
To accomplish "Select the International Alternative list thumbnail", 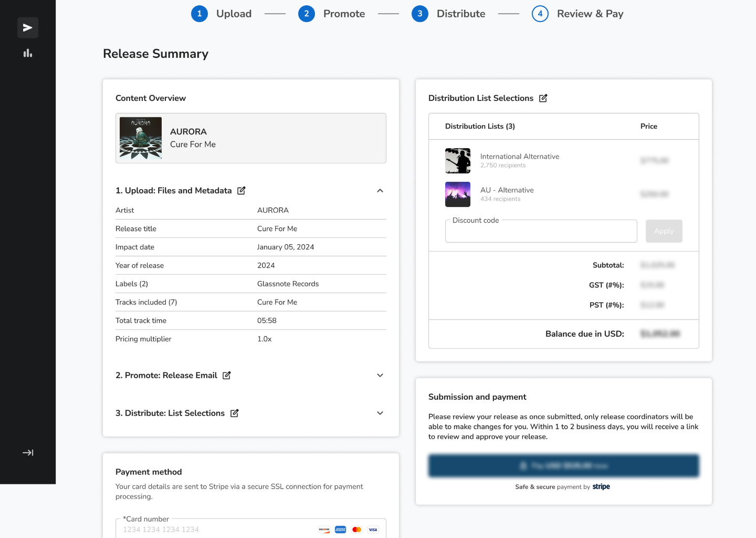I will 458,161.
